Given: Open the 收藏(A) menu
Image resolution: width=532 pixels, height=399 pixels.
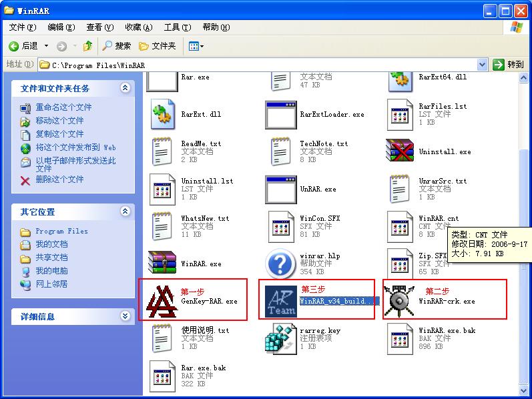Looking at the screenshot, I should (138, 27).
